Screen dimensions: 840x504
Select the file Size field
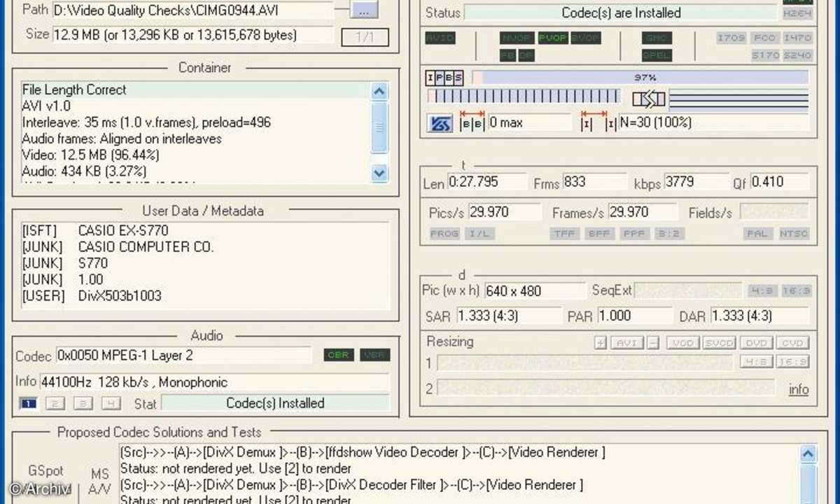(x=194, y=35)
